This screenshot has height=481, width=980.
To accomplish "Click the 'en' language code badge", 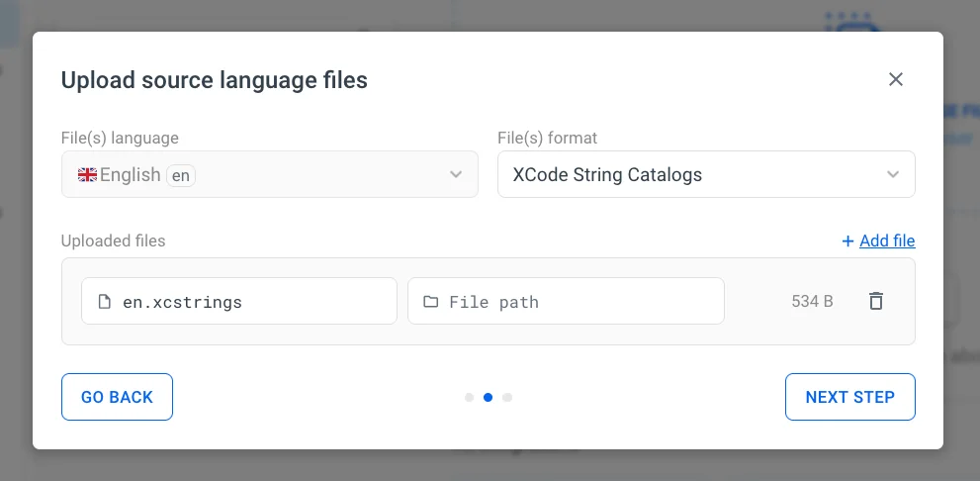I will (180, 175).
